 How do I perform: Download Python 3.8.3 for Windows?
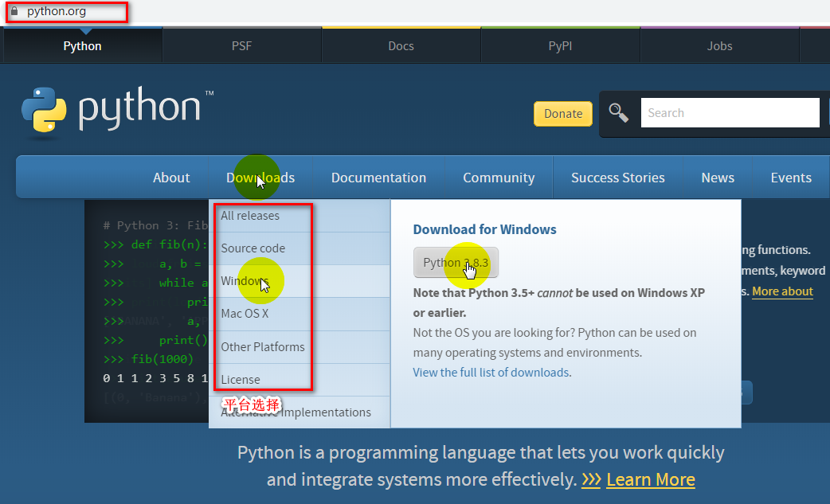456,263
